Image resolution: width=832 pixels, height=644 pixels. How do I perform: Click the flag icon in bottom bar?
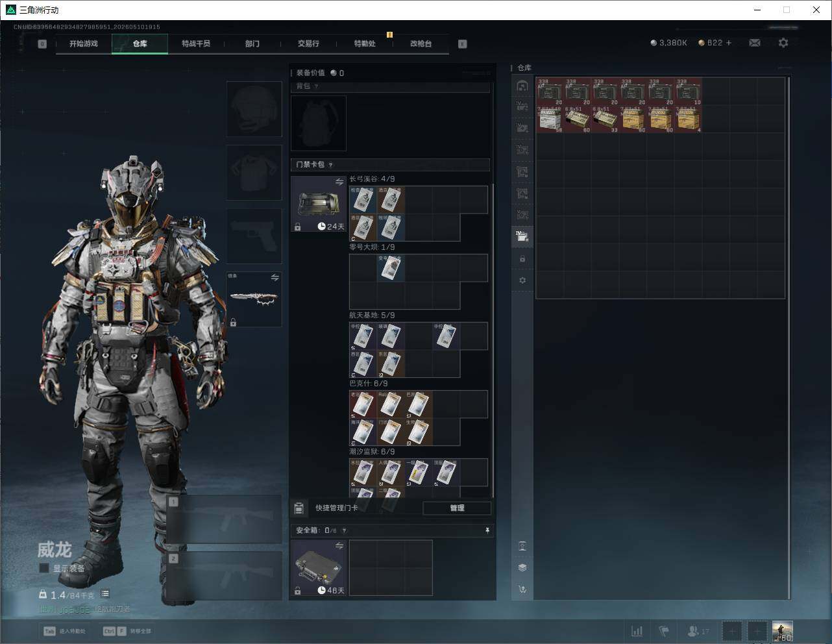click(x=664, y=631)
